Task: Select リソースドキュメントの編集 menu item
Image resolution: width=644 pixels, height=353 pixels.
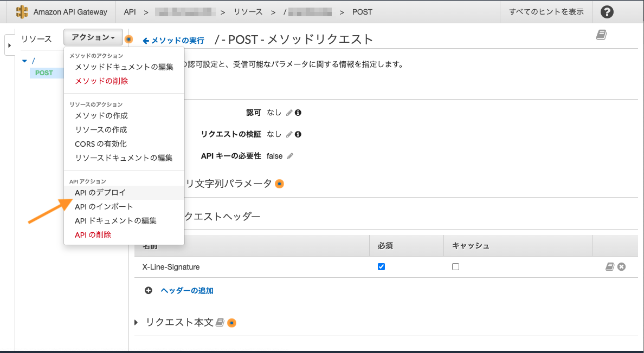Action: [x=124, y=158]
